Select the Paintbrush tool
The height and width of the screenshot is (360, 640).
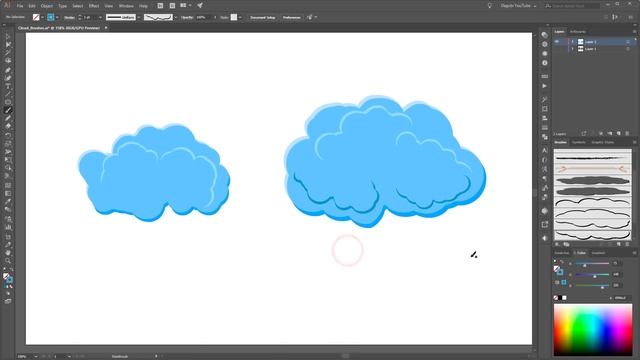click(x=8, y=110)
